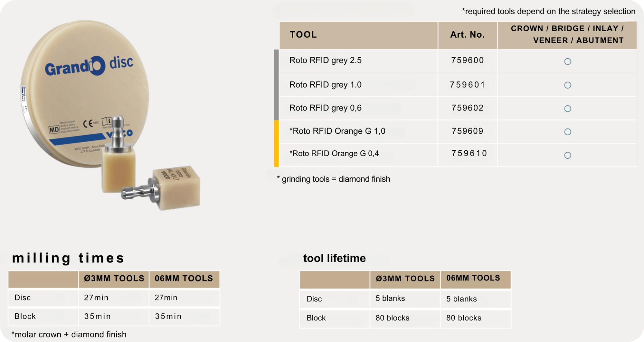Image resolution: width=644 pixels, height=342 pixels.
Task: Click 'Roto RFID grey 0,6' tool name
Action: [326, 108]
